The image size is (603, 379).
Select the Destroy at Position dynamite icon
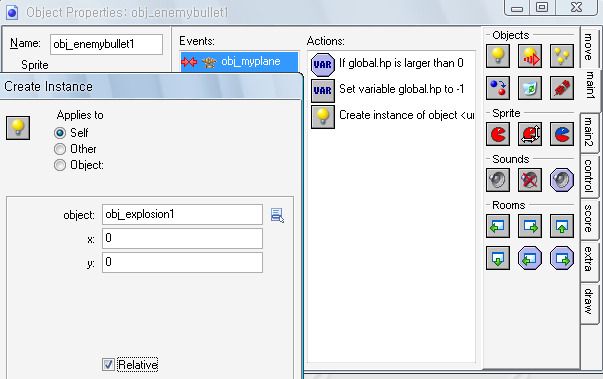coord(562,88)
